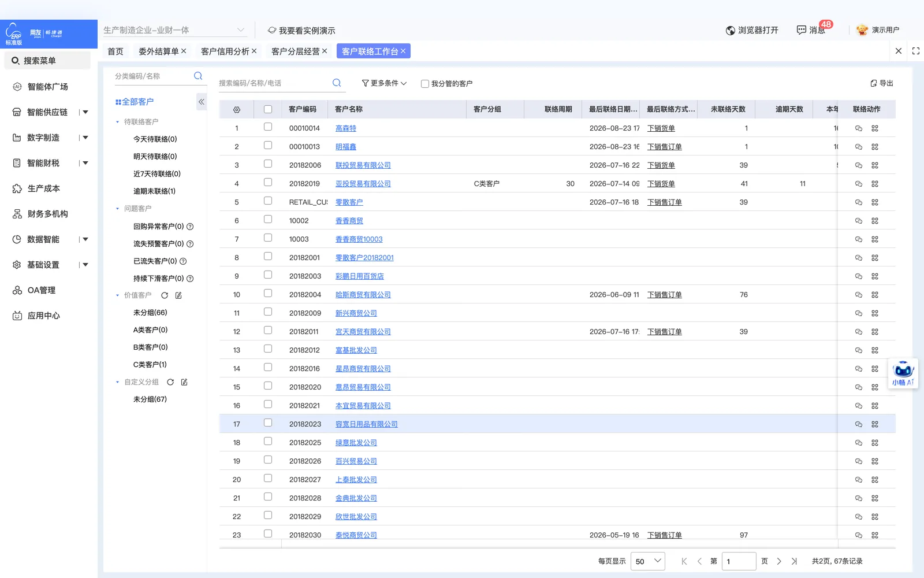Select checkbox for customer 00010014

click(268, 127)
